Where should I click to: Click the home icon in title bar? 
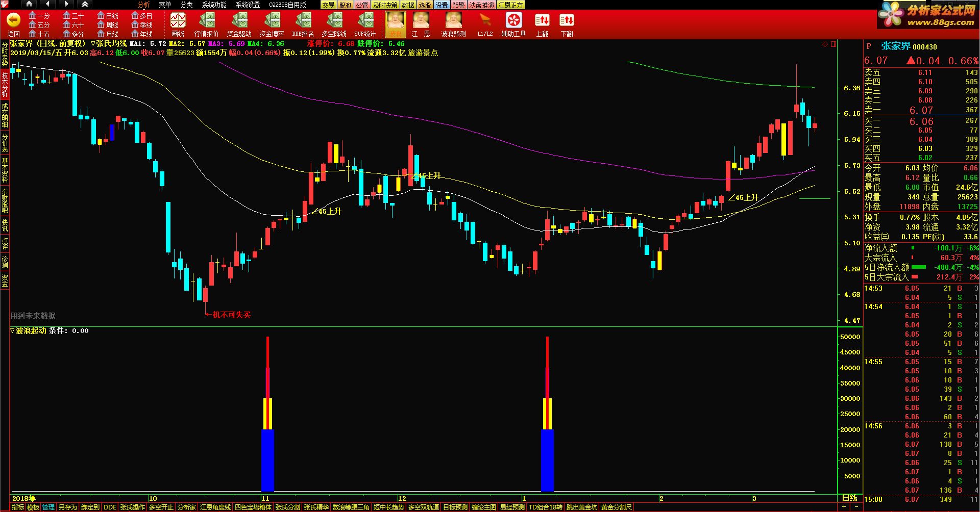click(x=29, y=4)
